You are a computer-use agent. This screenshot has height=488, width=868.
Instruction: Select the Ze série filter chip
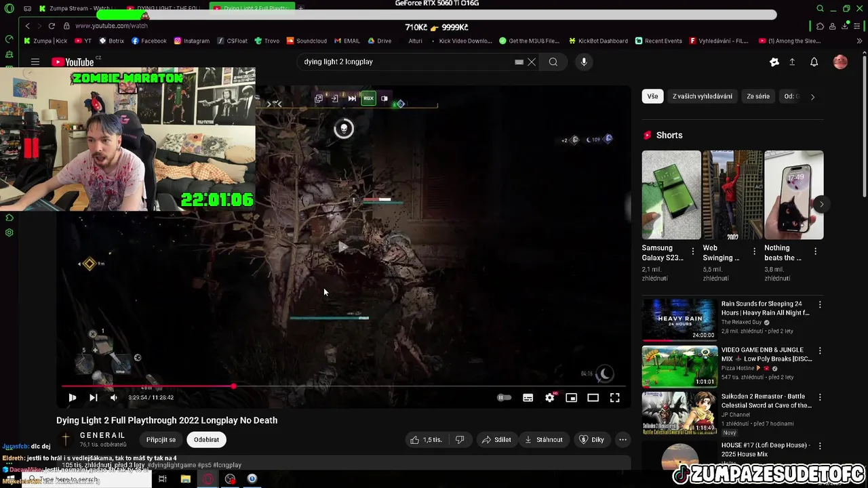(758, 96)
